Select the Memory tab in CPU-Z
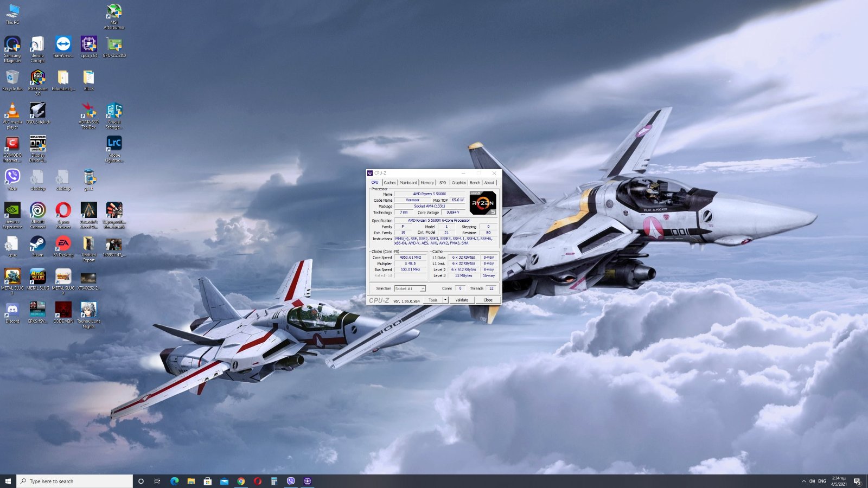The height and width of the screenshot is (488, 868). [x=427, y=183]
